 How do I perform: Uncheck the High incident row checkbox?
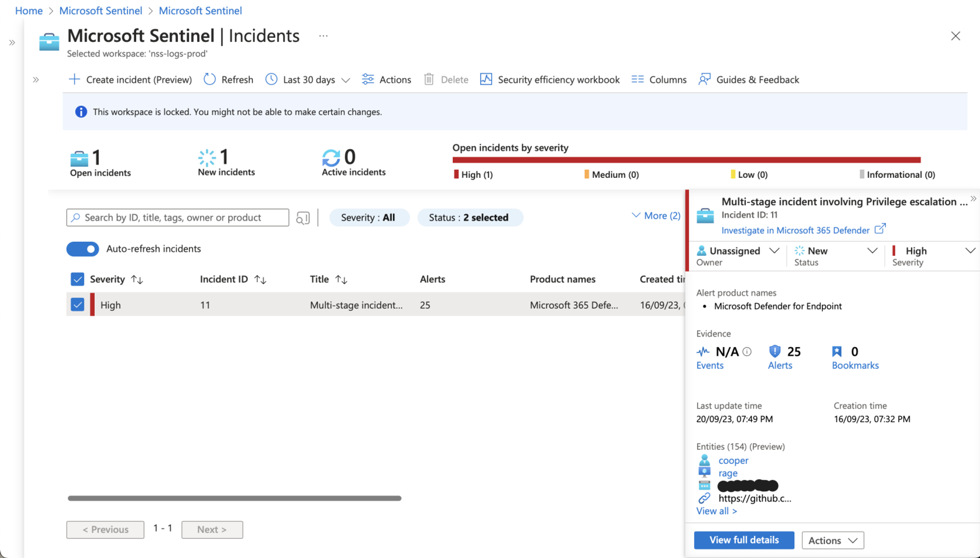pos(77,305)
